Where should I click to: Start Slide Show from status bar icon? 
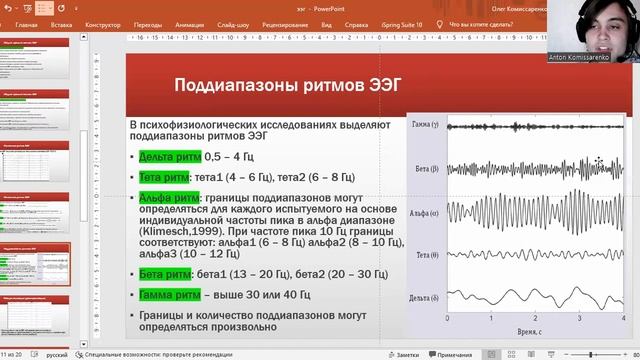(551, 355)
